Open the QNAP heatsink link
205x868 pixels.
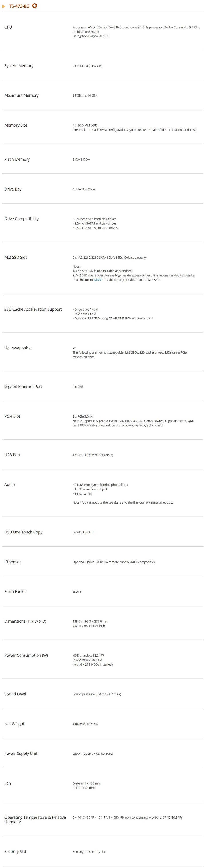pyautogui.click(x=98, y=280)
